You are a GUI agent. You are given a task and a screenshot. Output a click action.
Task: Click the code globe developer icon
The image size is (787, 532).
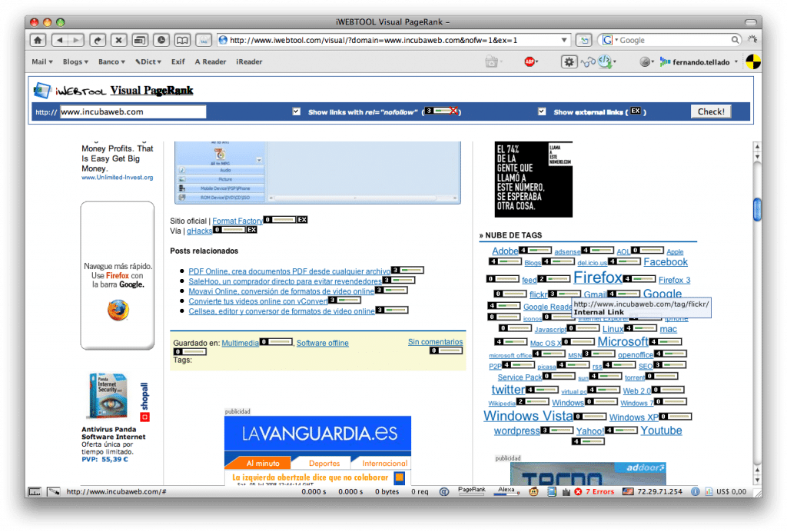[605, 62]
